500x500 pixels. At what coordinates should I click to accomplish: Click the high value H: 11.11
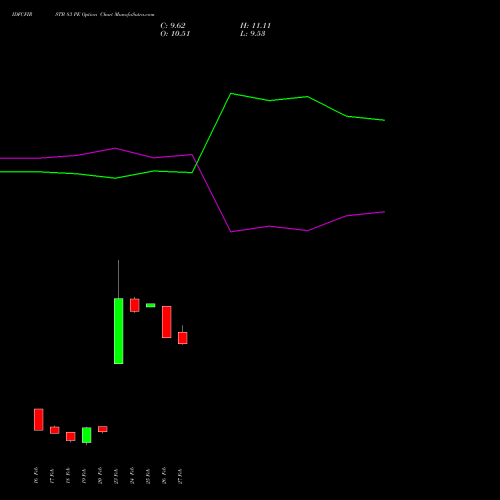(x=255, y=26)
